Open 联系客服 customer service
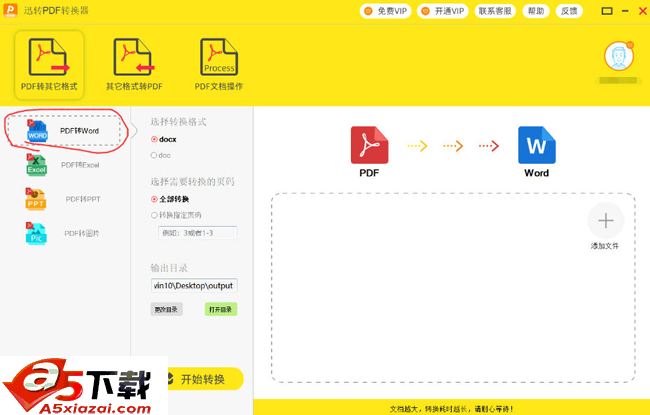The width and height of the screenshot is (650, 415). (x=495, y=11)
